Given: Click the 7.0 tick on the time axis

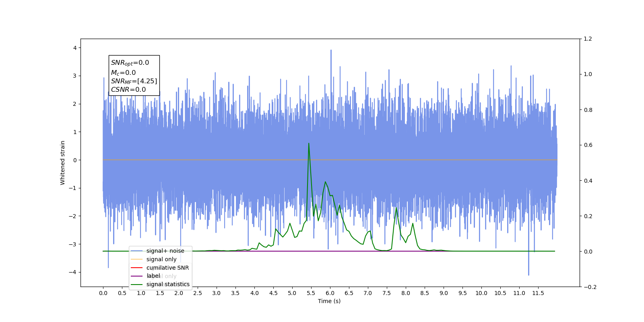Looking at the screenshot, I should (x=368, y=293).
